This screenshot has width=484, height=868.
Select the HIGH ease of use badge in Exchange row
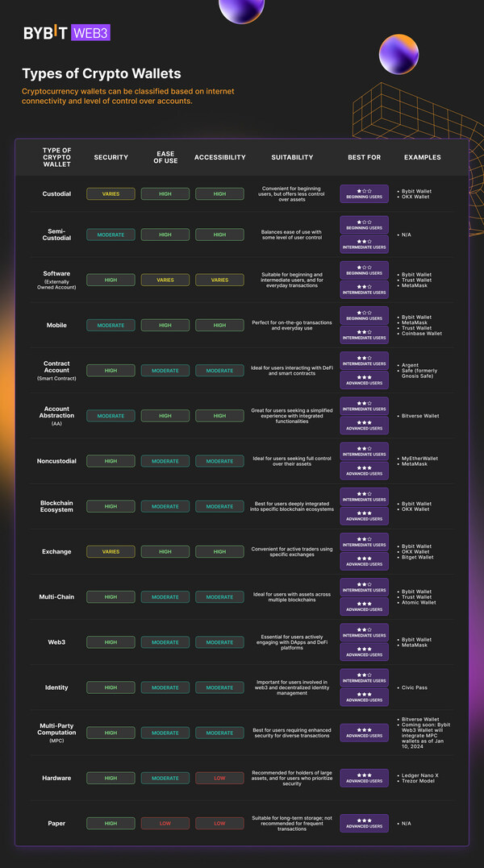click(165, 552)
